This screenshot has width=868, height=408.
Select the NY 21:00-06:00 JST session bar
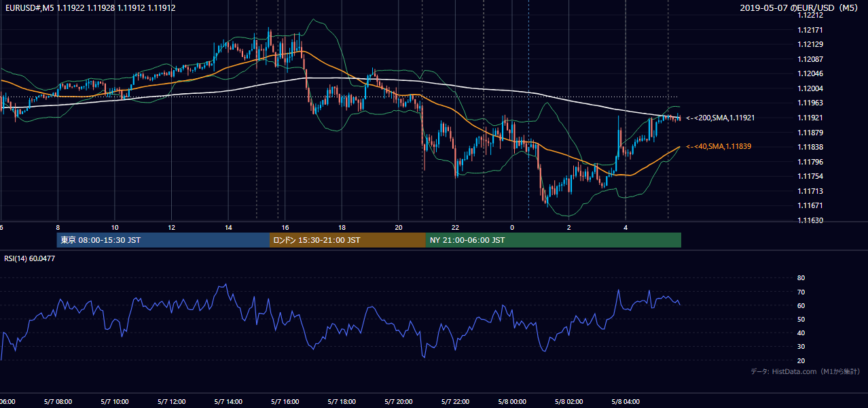coord(554,240)
